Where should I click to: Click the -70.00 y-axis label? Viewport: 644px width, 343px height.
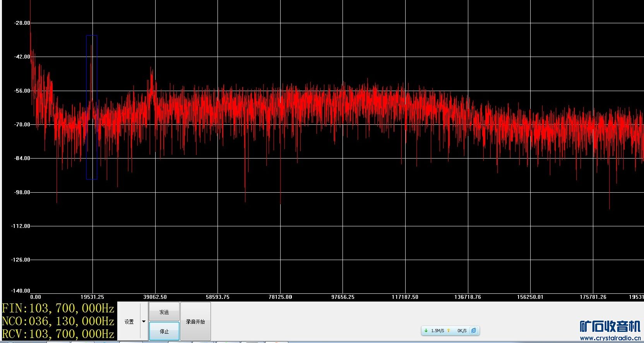point(22,124)
